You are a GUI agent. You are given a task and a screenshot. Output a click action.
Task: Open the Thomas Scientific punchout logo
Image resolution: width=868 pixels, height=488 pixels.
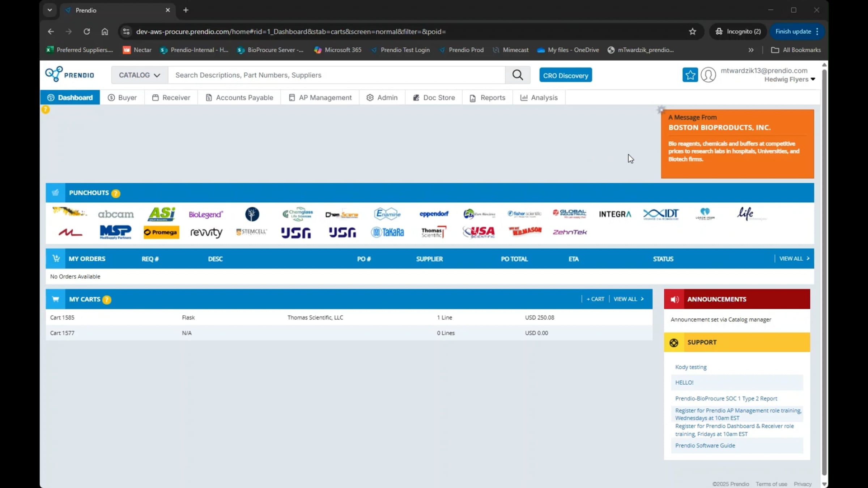pos(434,232)
